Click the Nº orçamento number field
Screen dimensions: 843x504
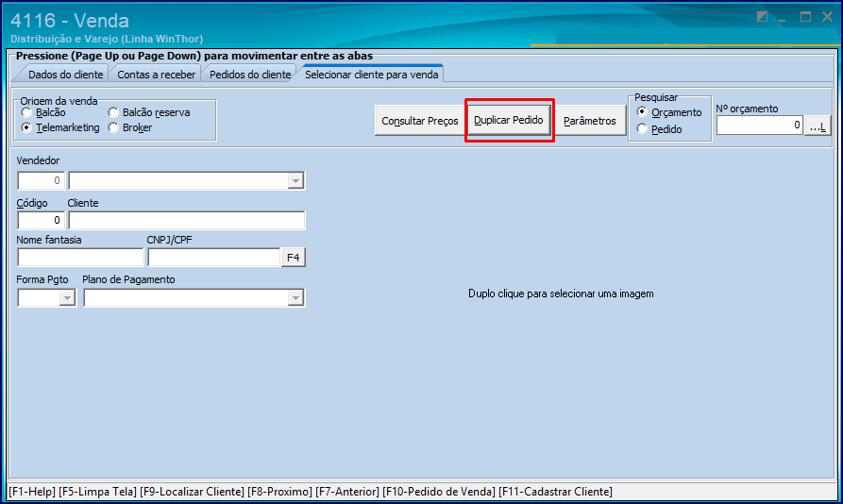(x=760, y=126)
